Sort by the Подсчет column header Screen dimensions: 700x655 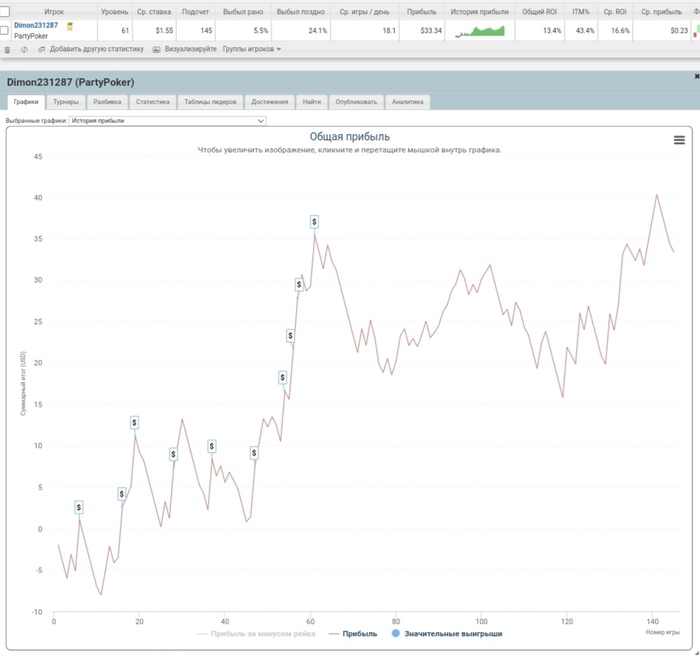(x=196, y=12)
